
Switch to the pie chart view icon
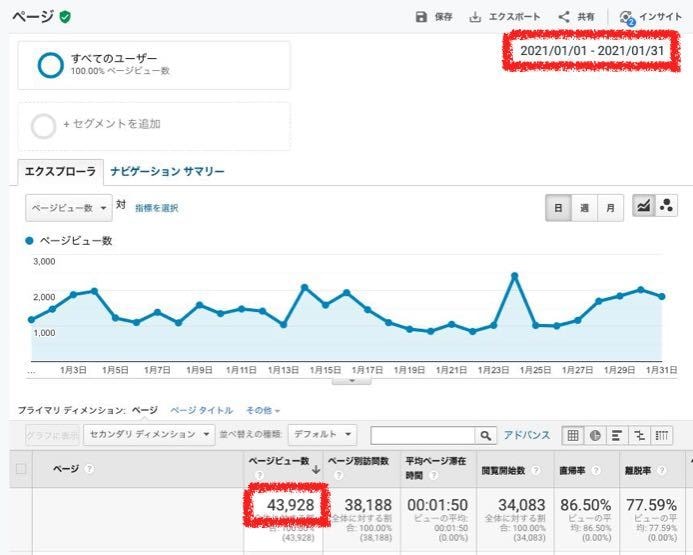tap(595, 435)
